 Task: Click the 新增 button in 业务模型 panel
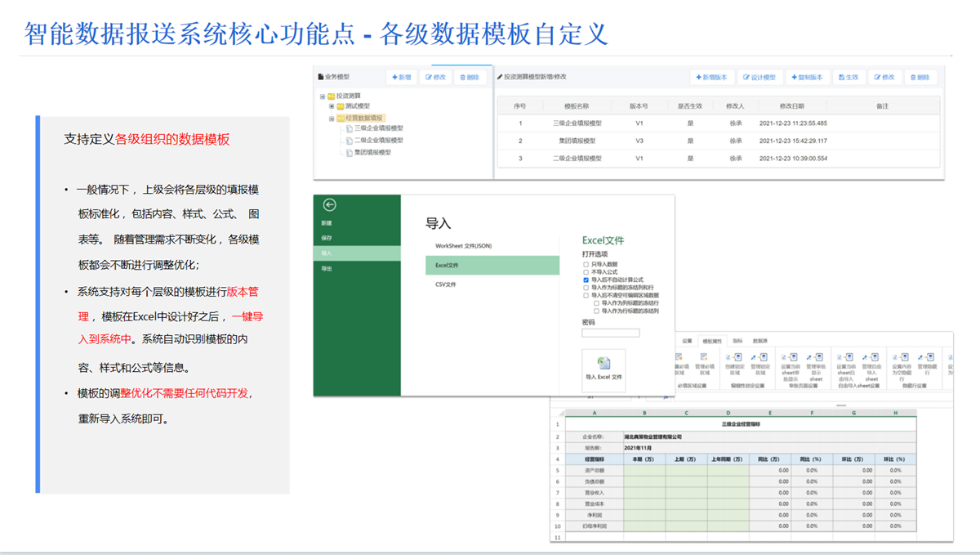pyautogui.click(x=401, y=77)
